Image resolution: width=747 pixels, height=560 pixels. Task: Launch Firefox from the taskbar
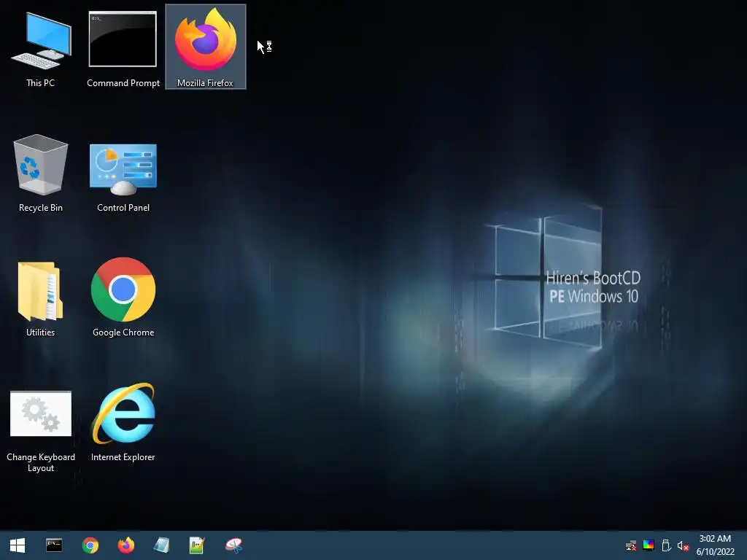coord(125,545)
